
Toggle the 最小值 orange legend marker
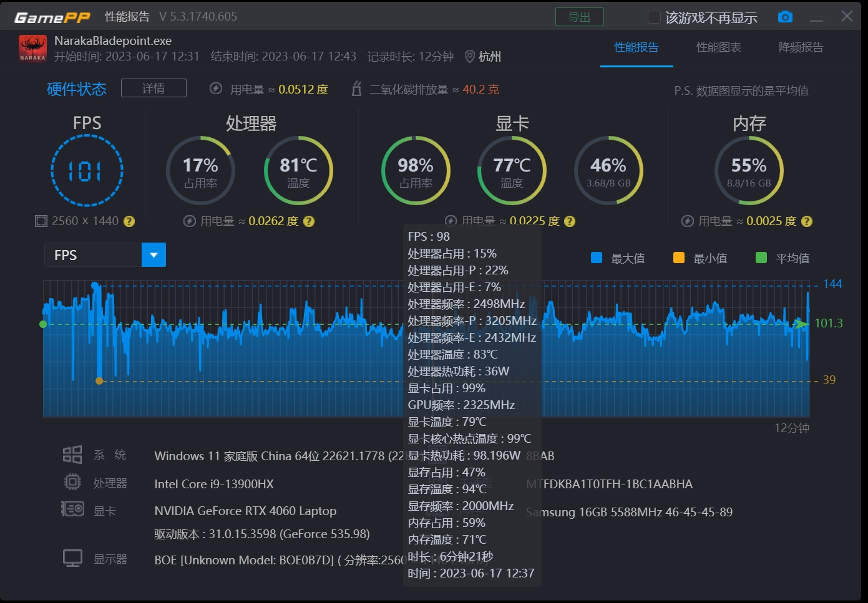678,258
